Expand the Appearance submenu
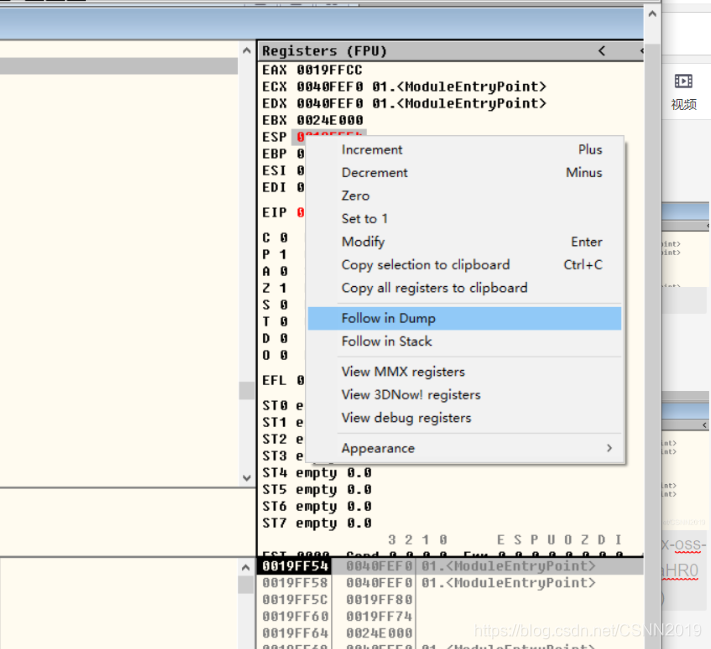Viewport: 711px width, 649px height. 464,449
